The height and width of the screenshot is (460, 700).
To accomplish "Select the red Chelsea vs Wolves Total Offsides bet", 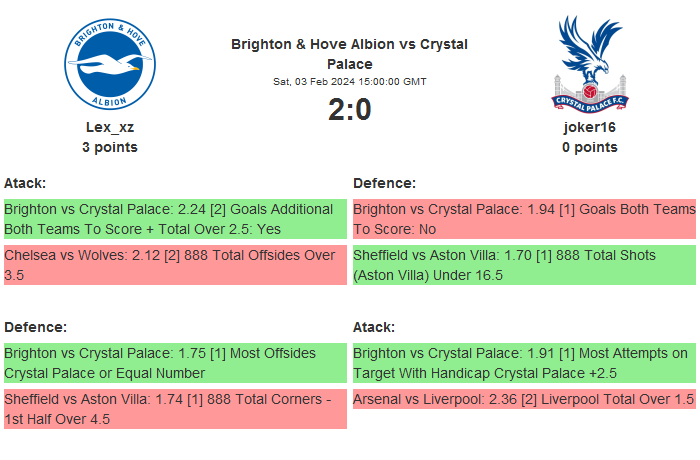I will tap(175, 265).
